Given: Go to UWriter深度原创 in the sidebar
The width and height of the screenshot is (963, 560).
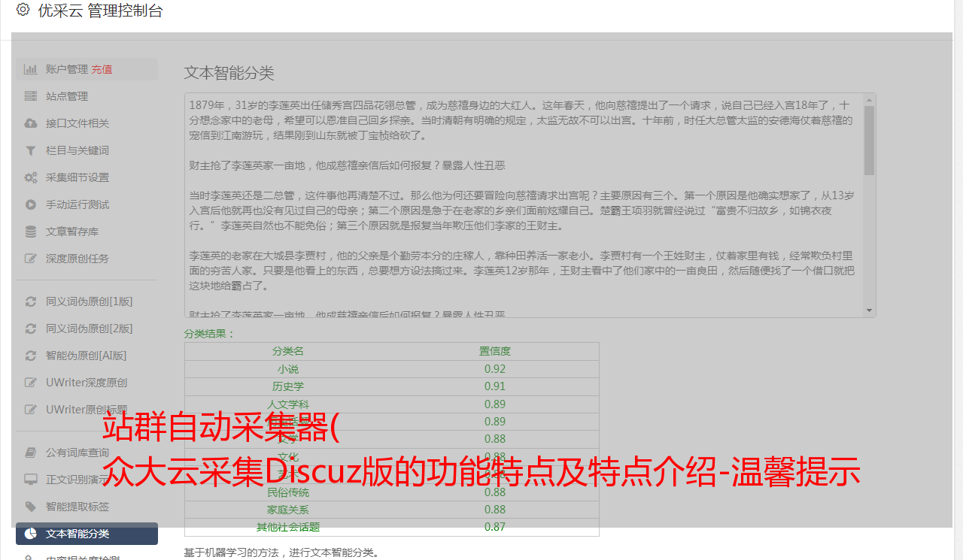Looking at the screenshot, I should click(87, 383).
